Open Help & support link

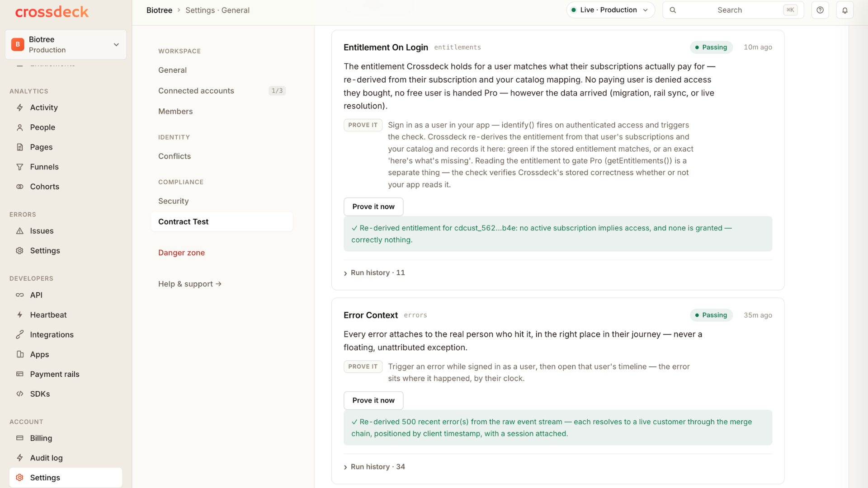(x=189, y=284)
